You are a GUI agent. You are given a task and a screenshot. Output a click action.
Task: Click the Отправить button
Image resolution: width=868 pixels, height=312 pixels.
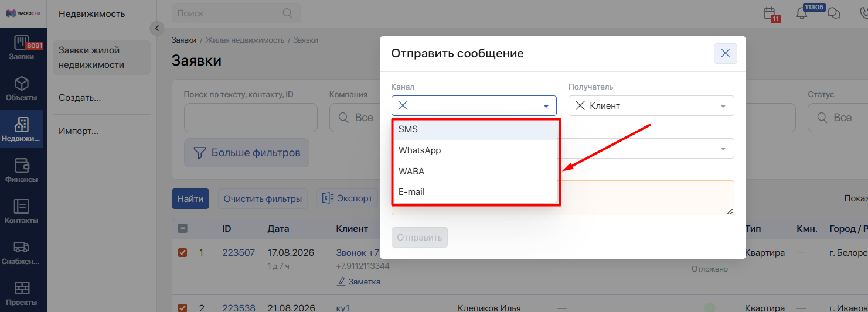pyautogui.click(x=420, y=238)
